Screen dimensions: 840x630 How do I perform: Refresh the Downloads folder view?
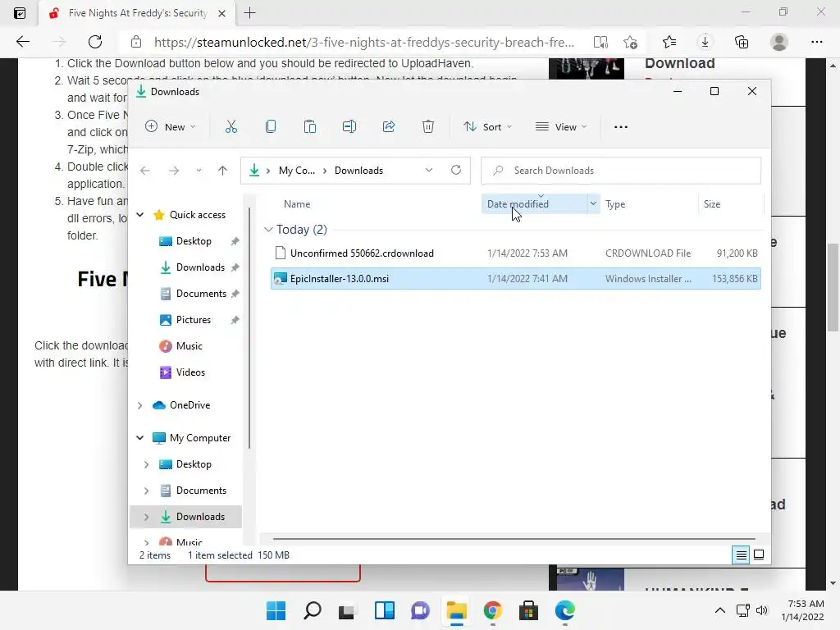456,170
